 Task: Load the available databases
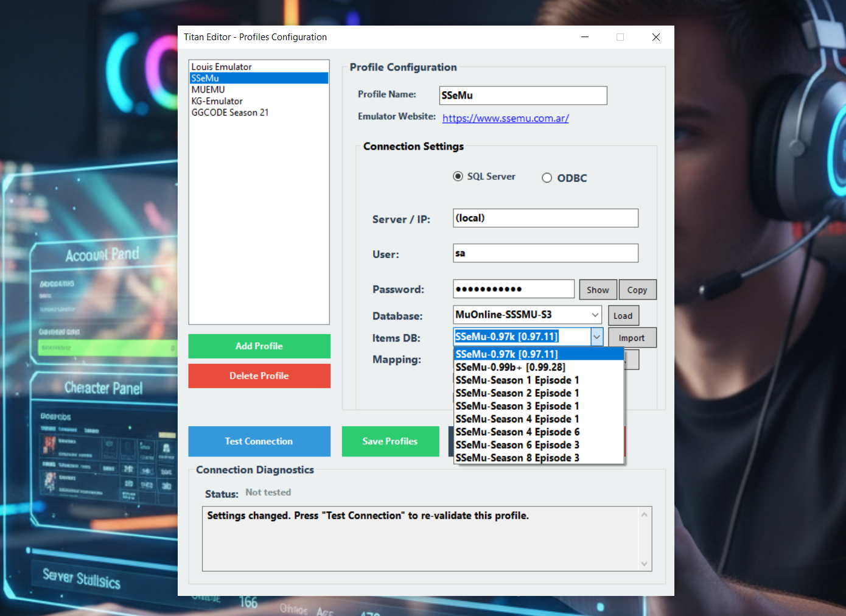click(623, 315)
